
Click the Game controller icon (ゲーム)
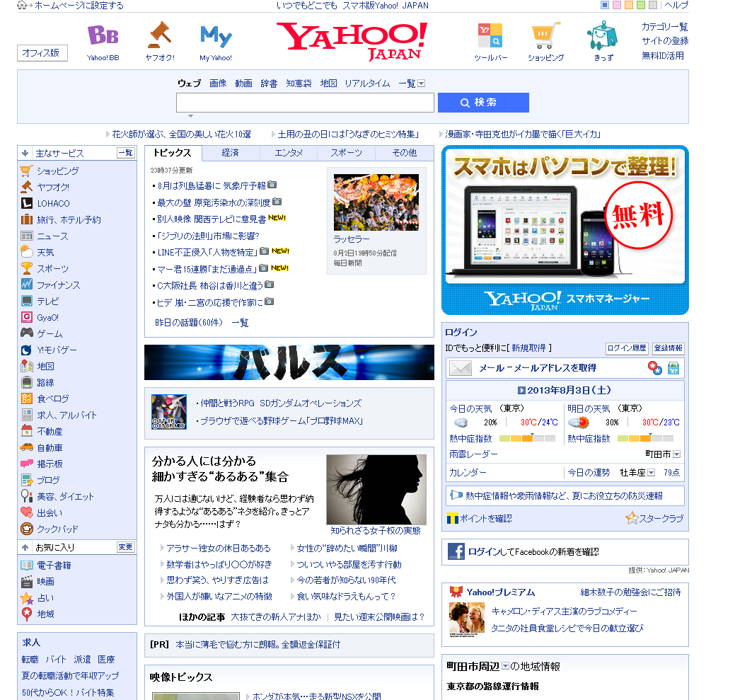coord(27,333)
